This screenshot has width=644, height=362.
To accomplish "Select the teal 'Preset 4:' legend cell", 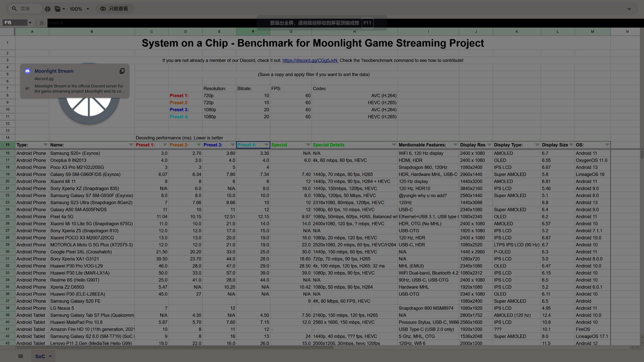I will pyautogui.click(x=185, y=117).
